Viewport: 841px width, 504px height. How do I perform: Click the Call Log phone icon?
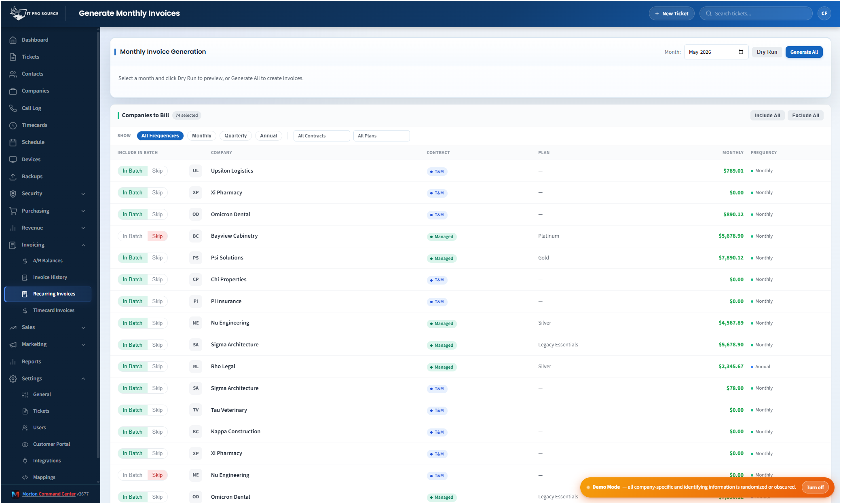click(13, 108)
